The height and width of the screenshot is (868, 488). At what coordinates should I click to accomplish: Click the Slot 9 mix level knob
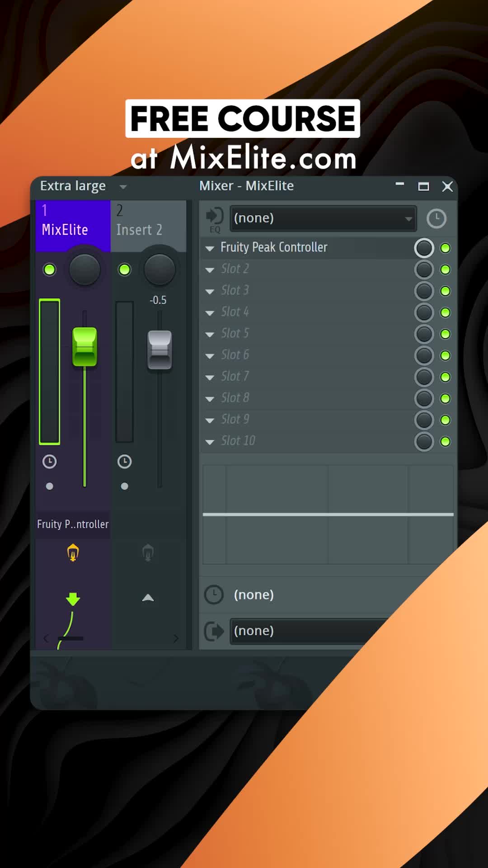point(424,420)
